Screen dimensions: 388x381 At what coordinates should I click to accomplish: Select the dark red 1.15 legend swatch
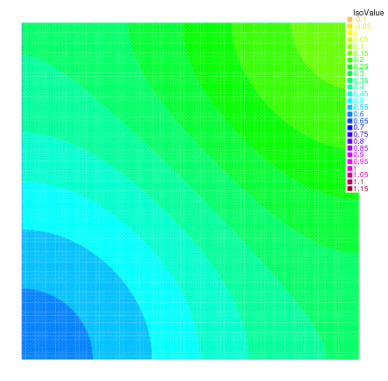349,189
